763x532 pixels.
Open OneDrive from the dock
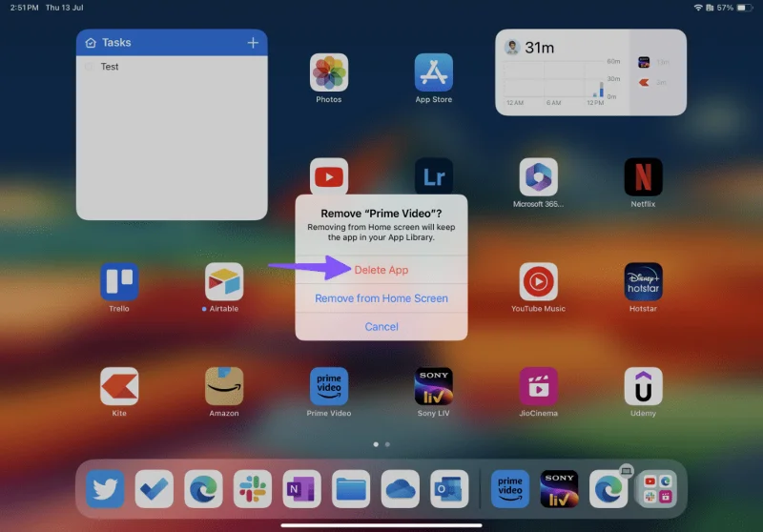pyautogui.click(x=400, y=489)
